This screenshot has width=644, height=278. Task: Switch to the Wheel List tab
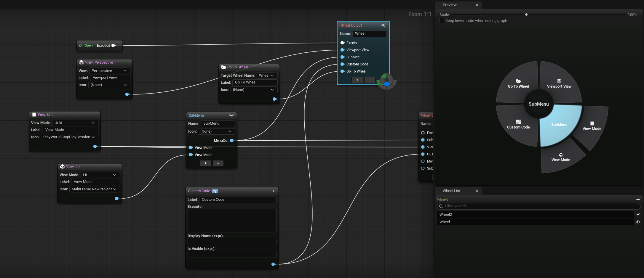point(452,191)
